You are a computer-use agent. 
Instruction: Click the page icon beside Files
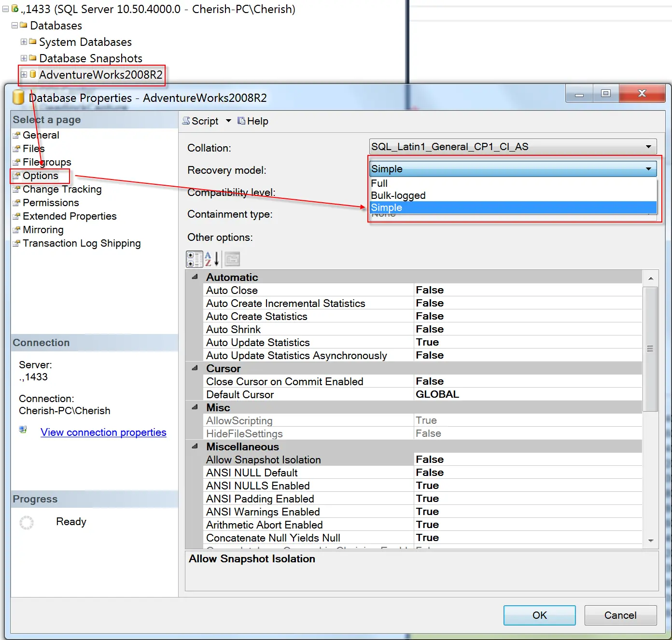coord(16,149)
